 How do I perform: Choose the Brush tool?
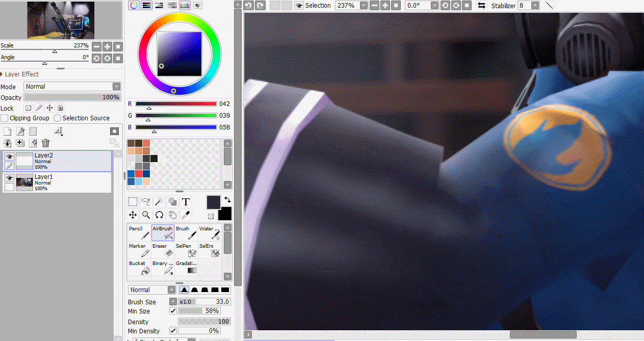coord(186,233)
